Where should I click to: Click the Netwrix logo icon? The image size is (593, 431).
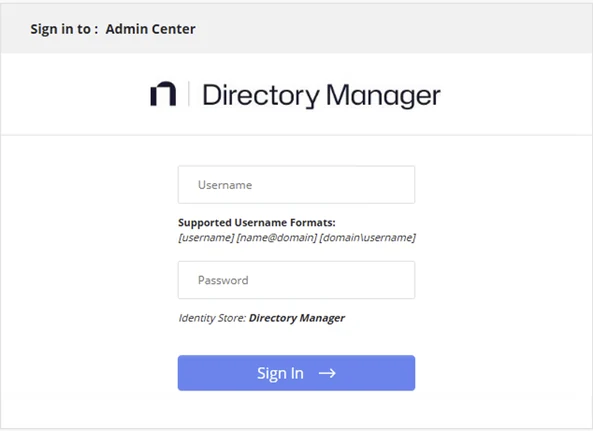coord(163,94)
